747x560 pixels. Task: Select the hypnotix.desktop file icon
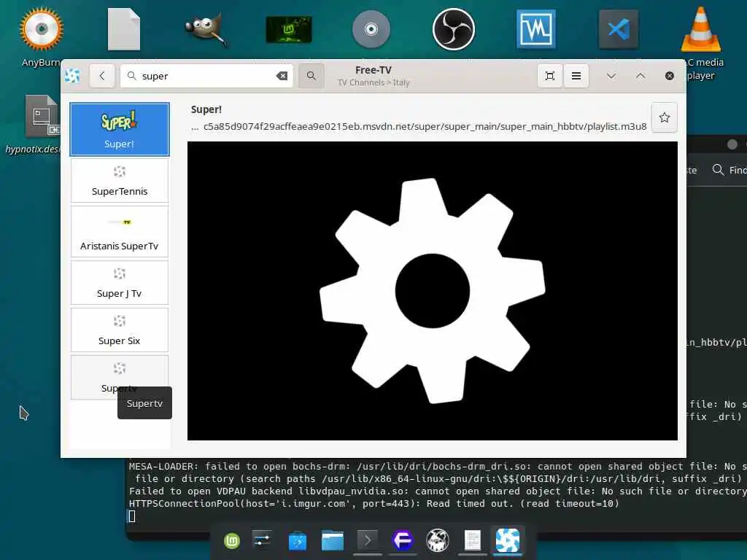[x=42, y=117]
